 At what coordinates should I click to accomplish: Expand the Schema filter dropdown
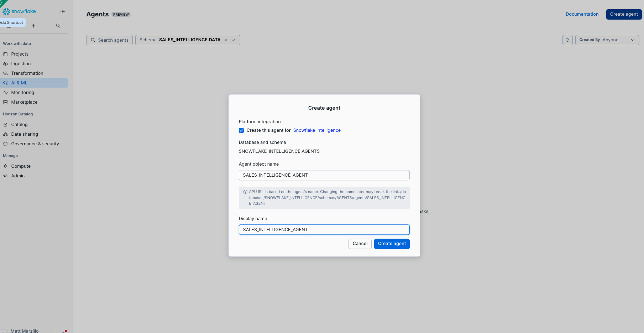pos(234,40)
